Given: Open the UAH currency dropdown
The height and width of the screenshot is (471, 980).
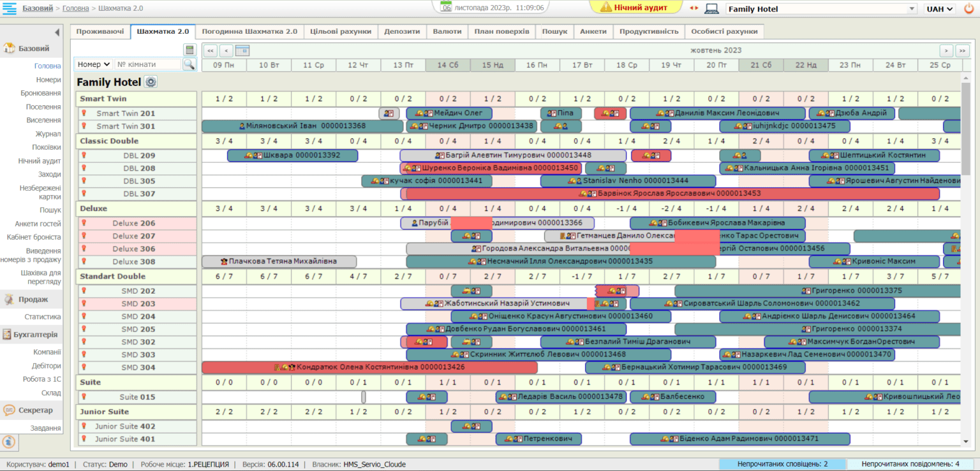Looking at the screenshot, I should click(x=940, y=9).
